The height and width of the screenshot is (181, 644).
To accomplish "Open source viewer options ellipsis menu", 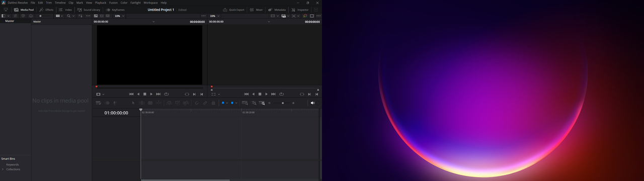I will click(x=203, y=16).
